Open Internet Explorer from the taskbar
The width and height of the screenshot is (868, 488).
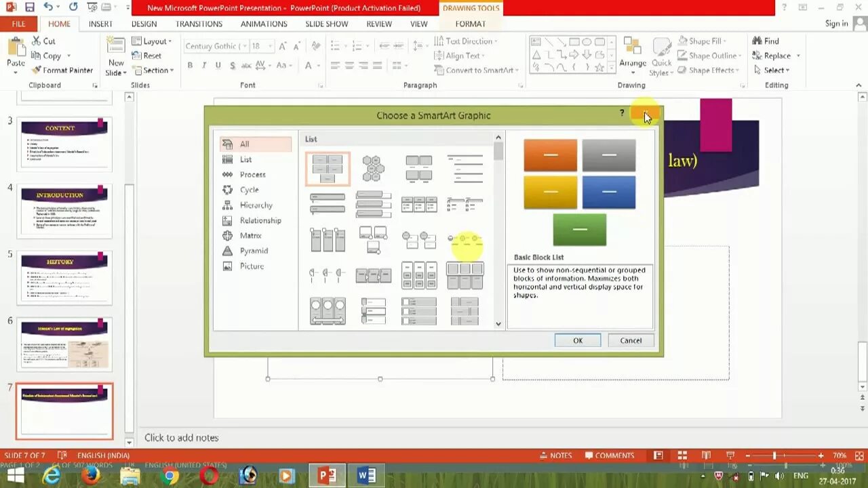point(52,476)
